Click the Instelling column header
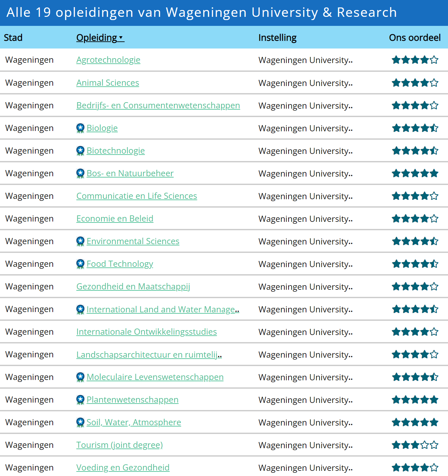448x476 pixels. click(x=277, y=38)
